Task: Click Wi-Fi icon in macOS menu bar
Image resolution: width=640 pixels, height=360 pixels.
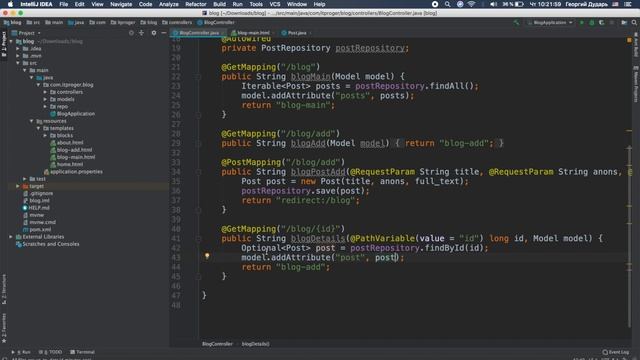Action: [471, 4]
